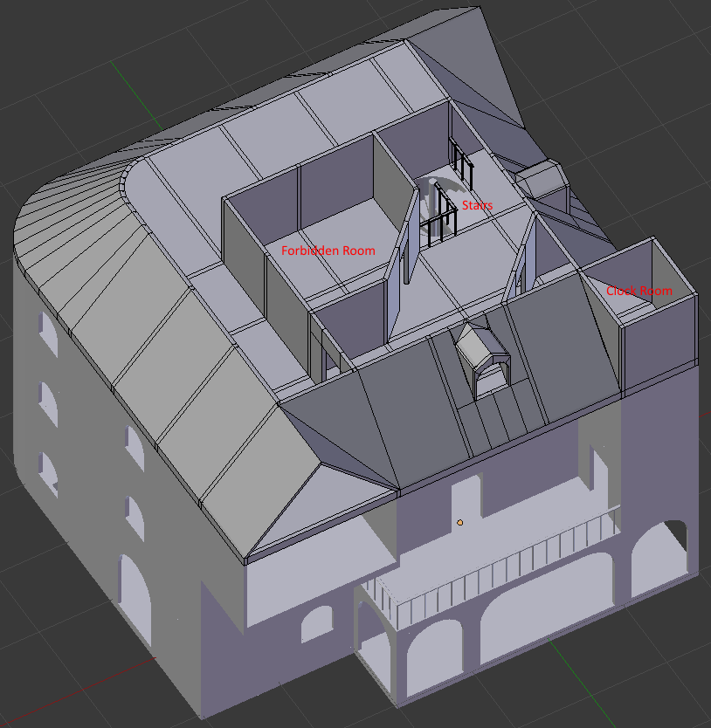Select the orange object origin dot
The width and height of the screenshot is (711, 728).
(459, 522)
